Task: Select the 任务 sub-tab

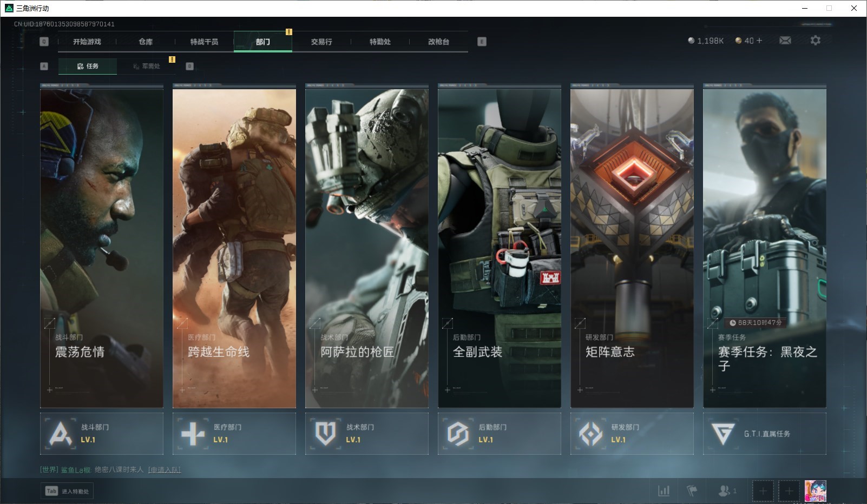Action: 88,66
